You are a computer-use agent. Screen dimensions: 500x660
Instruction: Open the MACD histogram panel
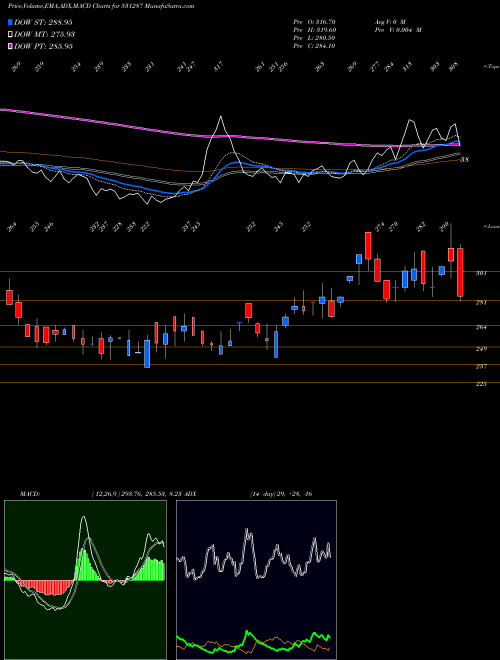click(x=85, y=580)
